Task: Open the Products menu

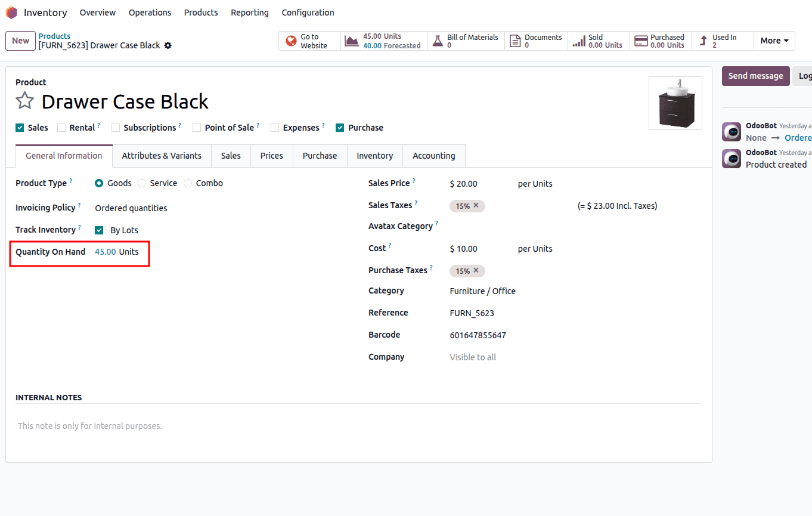Action: [x=201, y=13]
